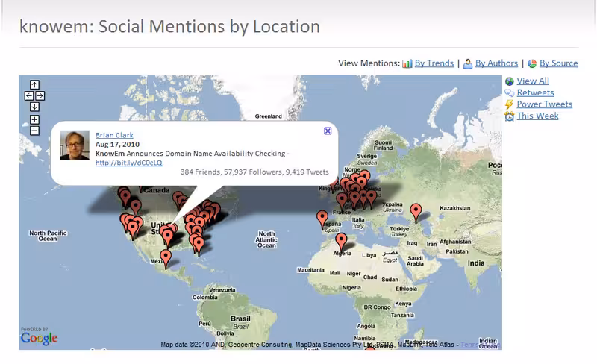Click the alarm clock This Week icon
This screenshot has height=364, width=597.
pyautogui.click(x=510, y=116)
